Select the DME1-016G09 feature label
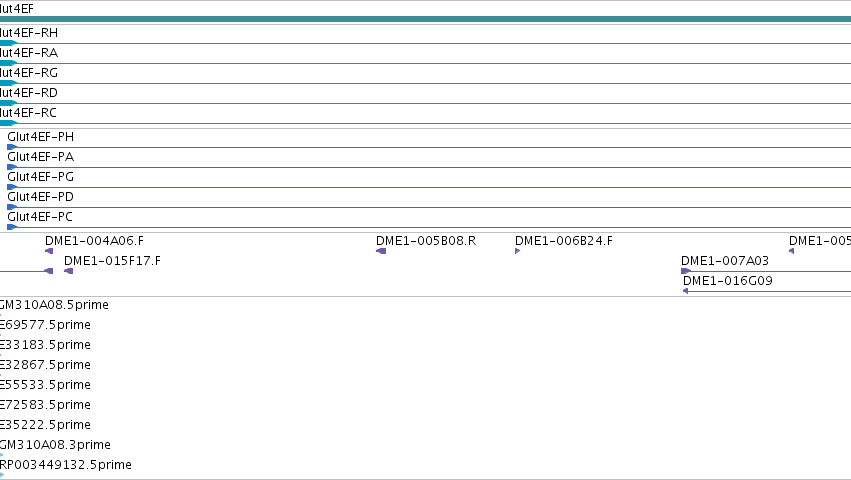851x480 pixels. [728, 281]
